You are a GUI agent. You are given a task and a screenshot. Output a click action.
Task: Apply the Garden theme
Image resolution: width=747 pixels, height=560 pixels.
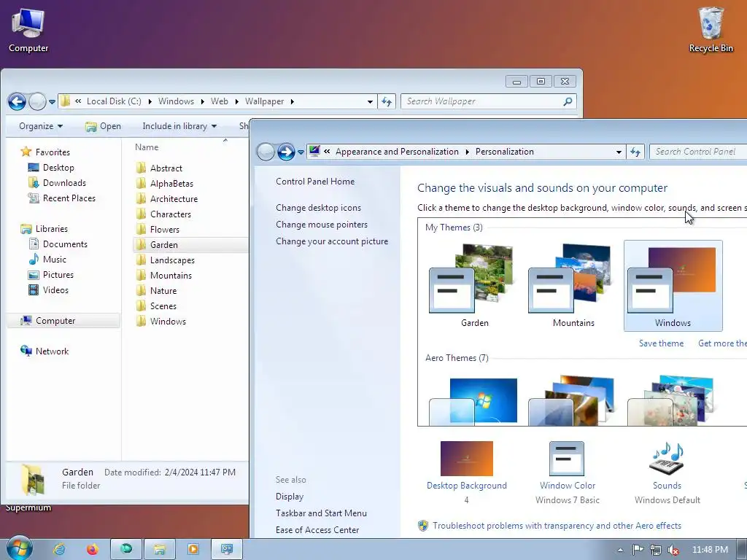[x=474, y=286]
